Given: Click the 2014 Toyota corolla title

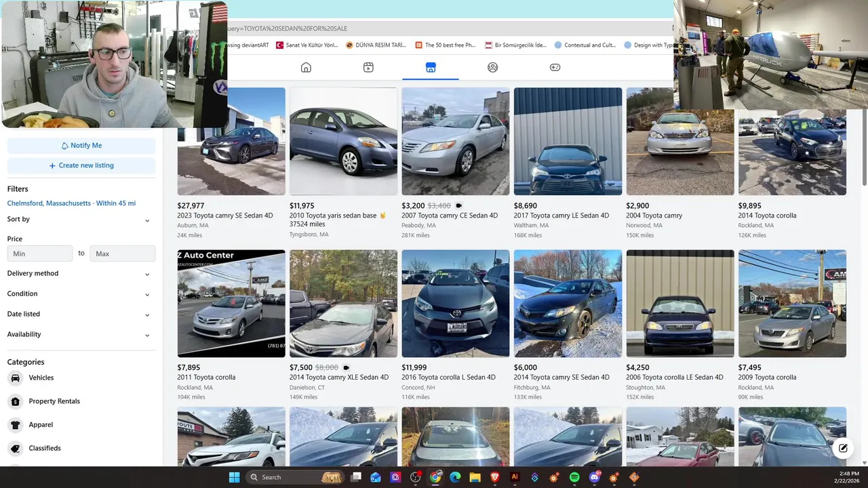Looking at the screenshot, I should tap(768, 216).
